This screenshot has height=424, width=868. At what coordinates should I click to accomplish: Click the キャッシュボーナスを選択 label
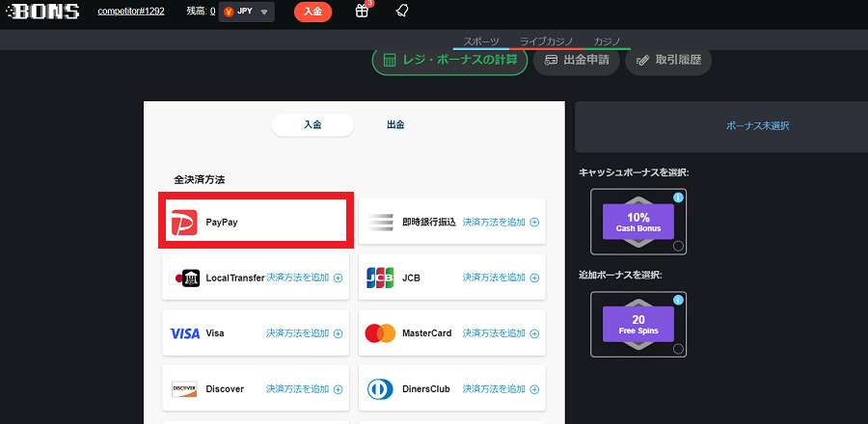coord(634,172)
